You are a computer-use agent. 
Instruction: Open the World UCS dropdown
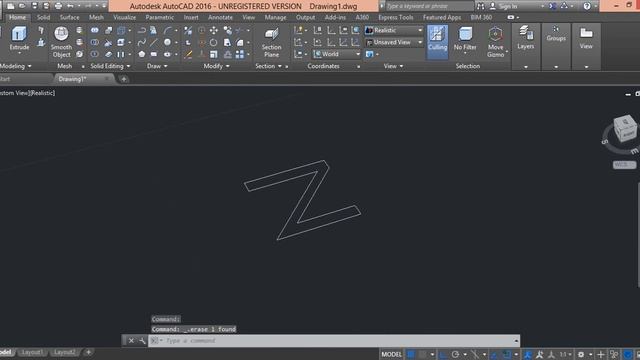click(x=337, y=54)
